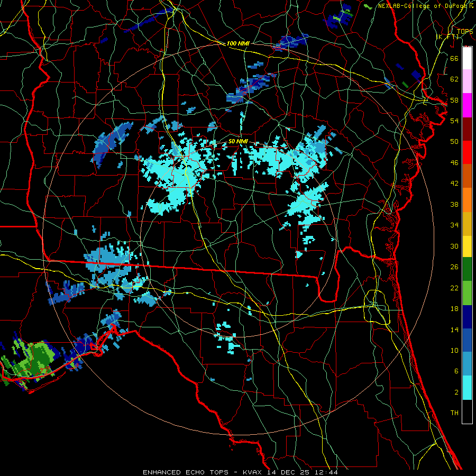Click the legend value '42'
476x476 pixels.
point(454,184)
